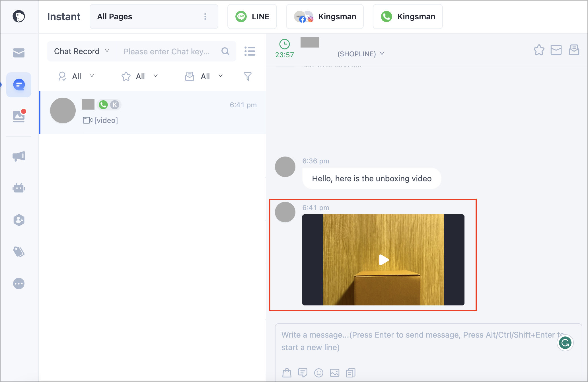Select the All Pages tab

[x=154, y=17]
